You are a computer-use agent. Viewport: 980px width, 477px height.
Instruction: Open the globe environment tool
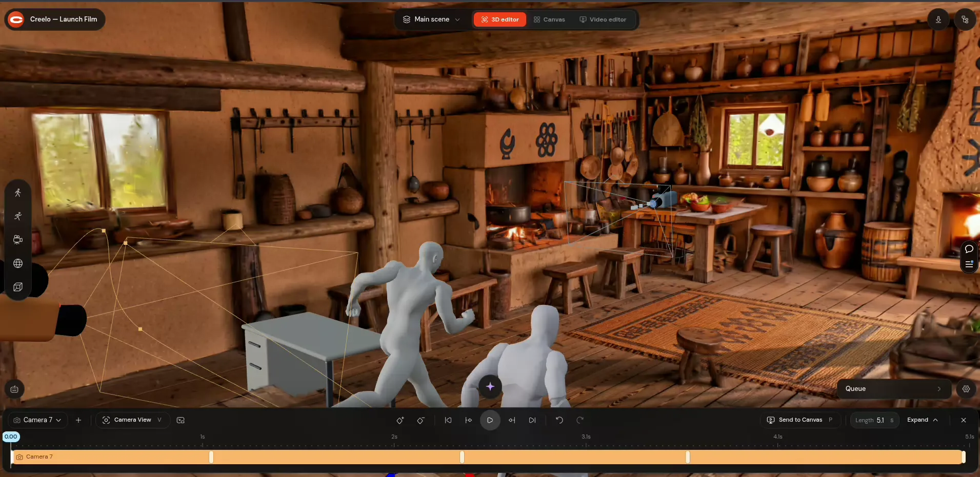pos(18,263)
